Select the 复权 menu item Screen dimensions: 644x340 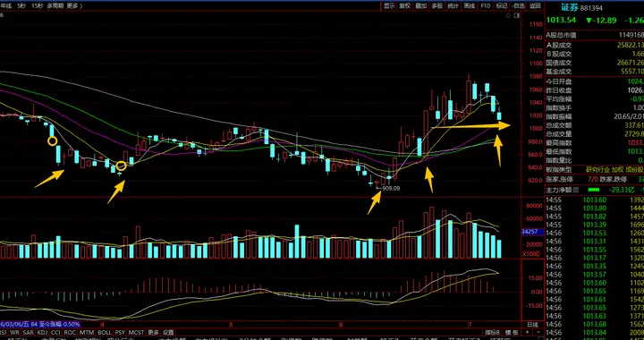[405, 5]
